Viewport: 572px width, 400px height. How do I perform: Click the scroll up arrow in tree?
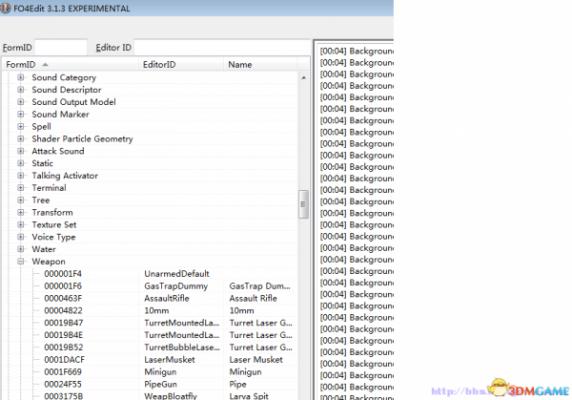click(303, 78)
